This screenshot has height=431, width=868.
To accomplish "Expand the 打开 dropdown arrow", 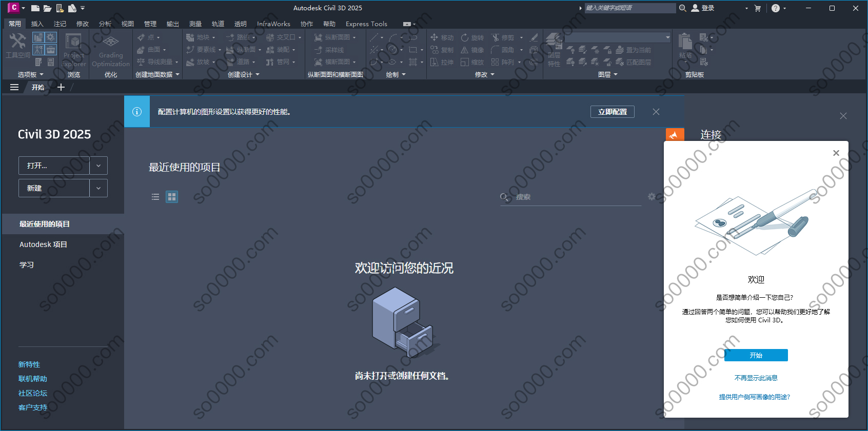I will [x=98, y=166].
